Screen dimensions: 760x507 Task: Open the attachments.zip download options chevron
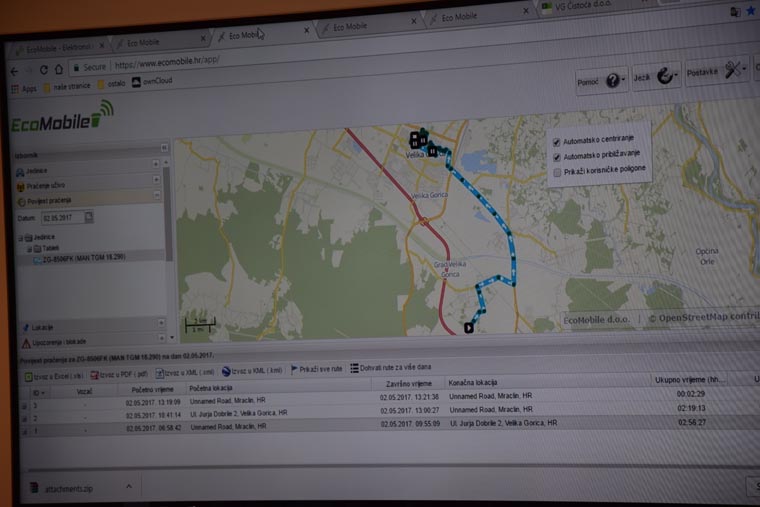click(129, 486)
